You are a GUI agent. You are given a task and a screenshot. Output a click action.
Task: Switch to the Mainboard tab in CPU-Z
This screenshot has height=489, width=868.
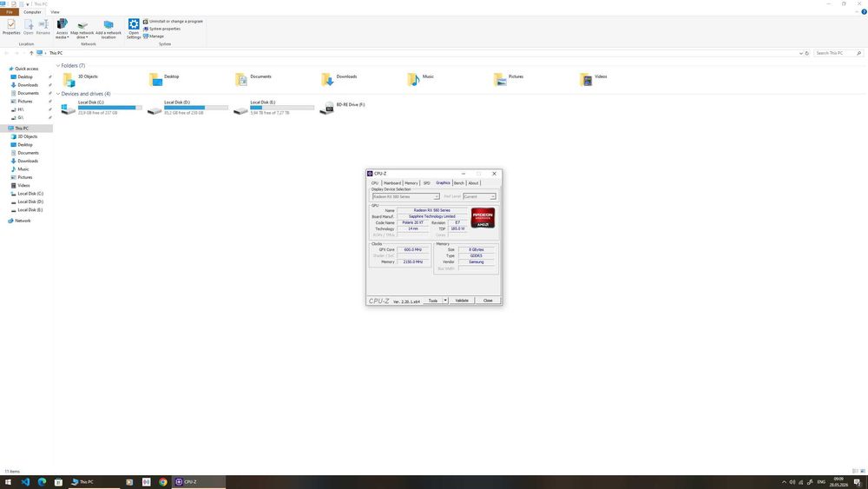point(392,182)
